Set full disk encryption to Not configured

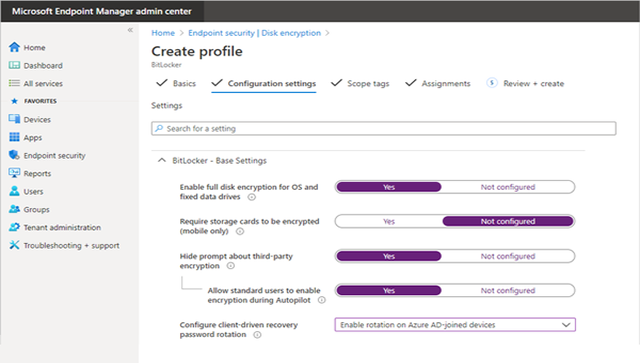click(x=508, y=187)
